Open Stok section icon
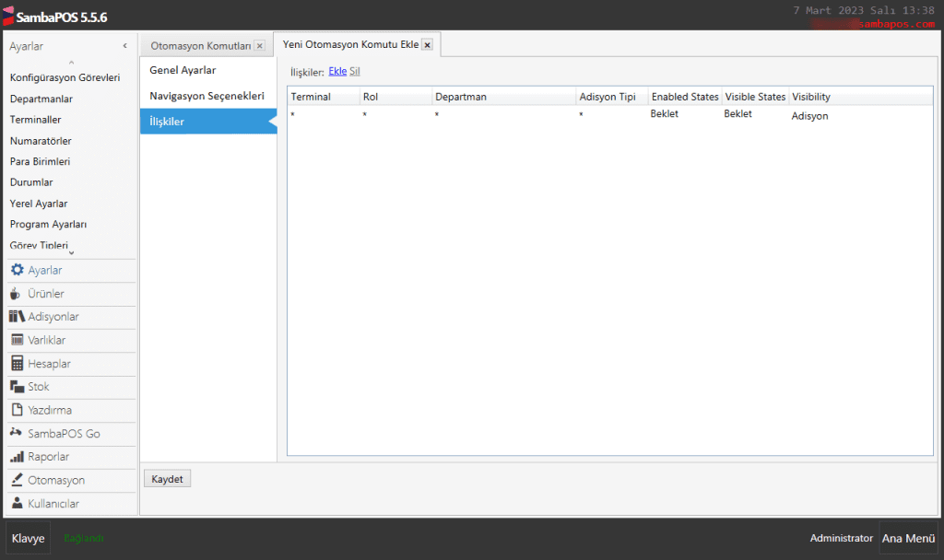 pyautogui.click(x=17, y=387)
